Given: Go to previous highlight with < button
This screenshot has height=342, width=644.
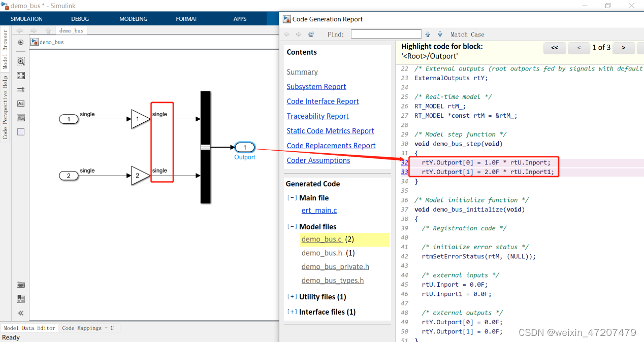Looking at the screenshot, I should [579, 48].
